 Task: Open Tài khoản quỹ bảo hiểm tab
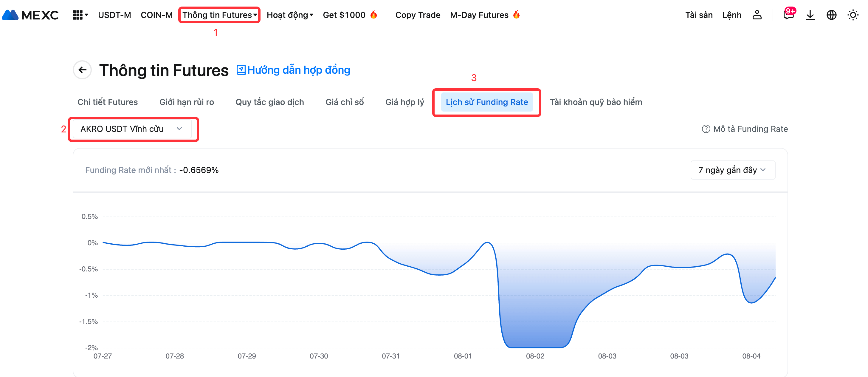(x=595, y=102)
